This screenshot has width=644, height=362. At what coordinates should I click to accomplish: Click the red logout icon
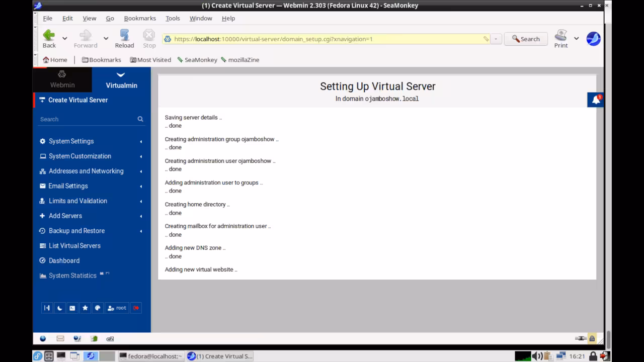click(x=136, y=308)
